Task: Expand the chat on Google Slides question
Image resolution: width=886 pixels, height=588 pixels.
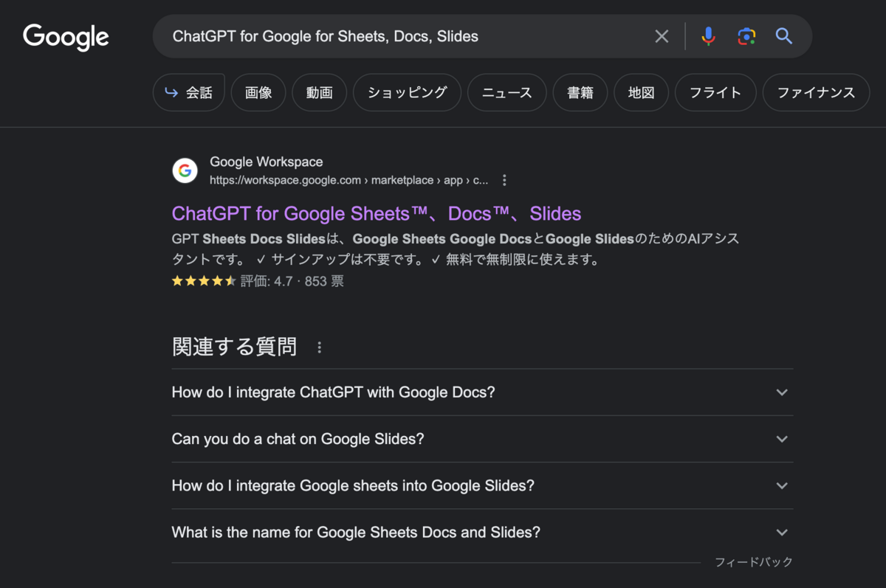Action: click(482, 439)
